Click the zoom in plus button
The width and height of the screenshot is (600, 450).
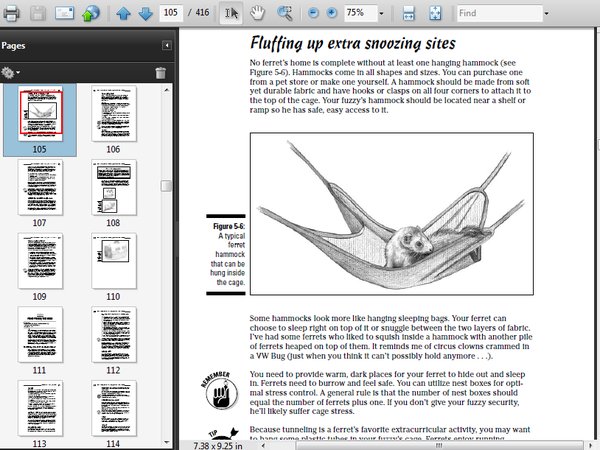tap(331, 14)
